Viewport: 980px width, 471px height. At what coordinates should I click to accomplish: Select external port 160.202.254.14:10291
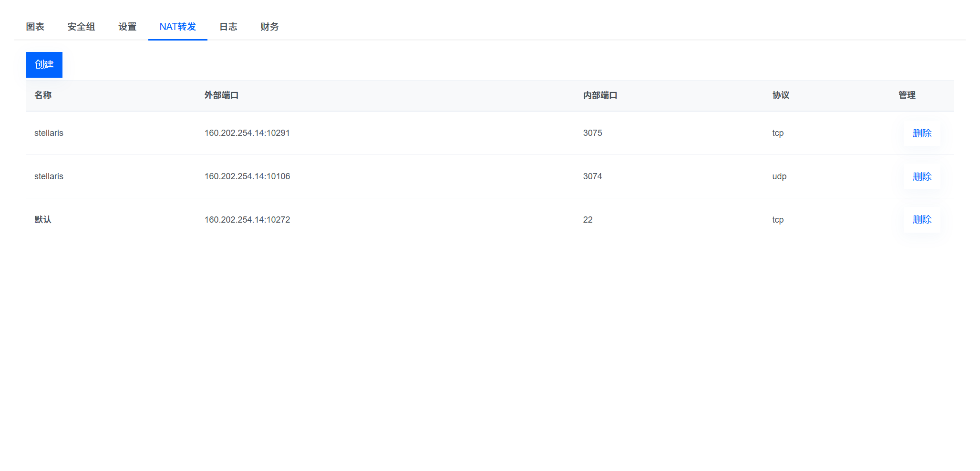pos(247,133)
